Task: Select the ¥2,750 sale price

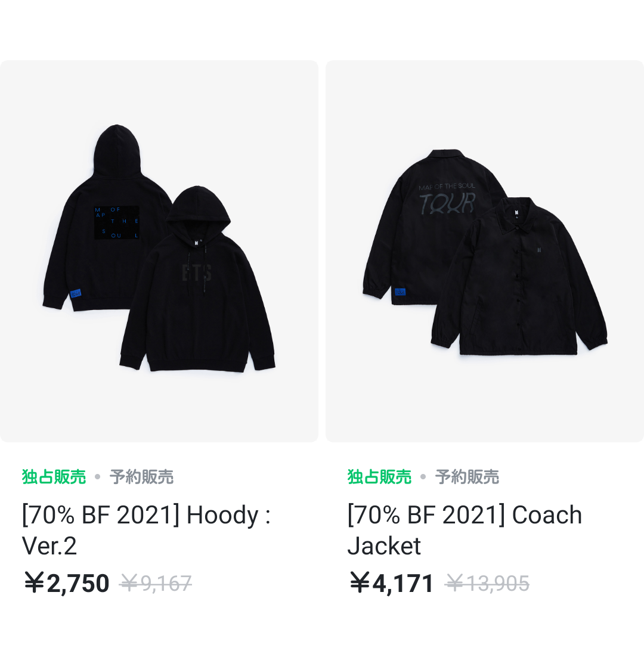Action: (67, 583)
